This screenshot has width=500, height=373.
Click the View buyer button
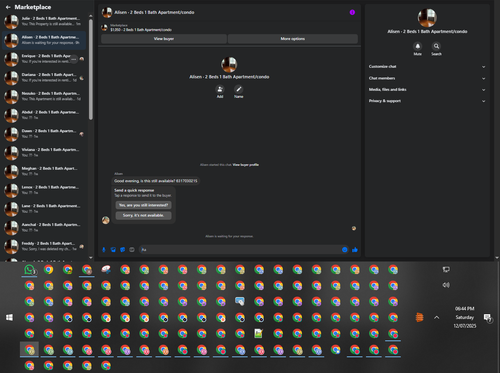(x=164, y=39)
